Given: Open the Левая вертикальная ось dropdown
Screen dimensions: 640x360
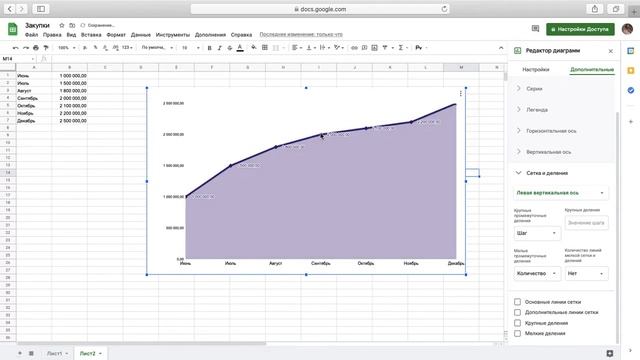Looking at the screenshot, I should pos(561,193).
